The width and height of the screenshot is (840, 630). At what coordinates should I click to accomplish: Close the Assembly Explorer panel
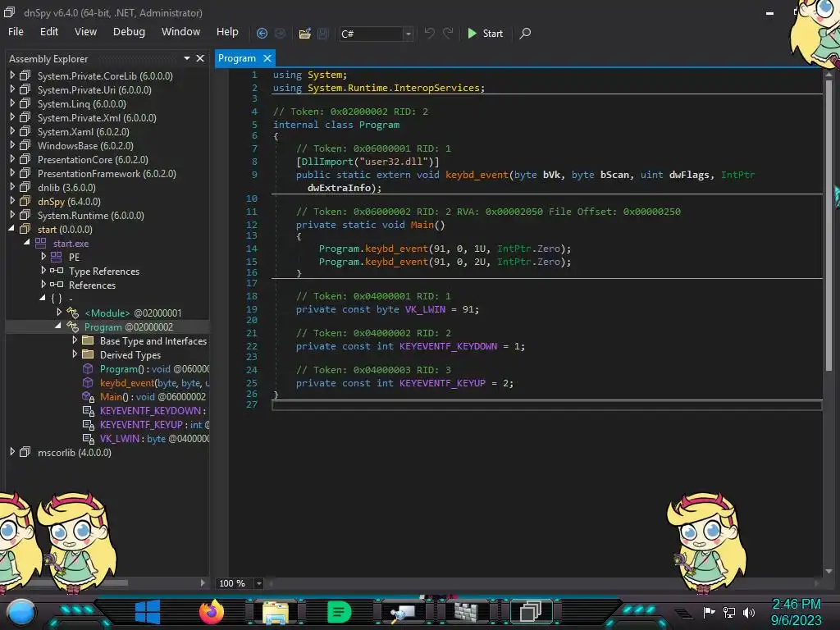tap(200, 58)
